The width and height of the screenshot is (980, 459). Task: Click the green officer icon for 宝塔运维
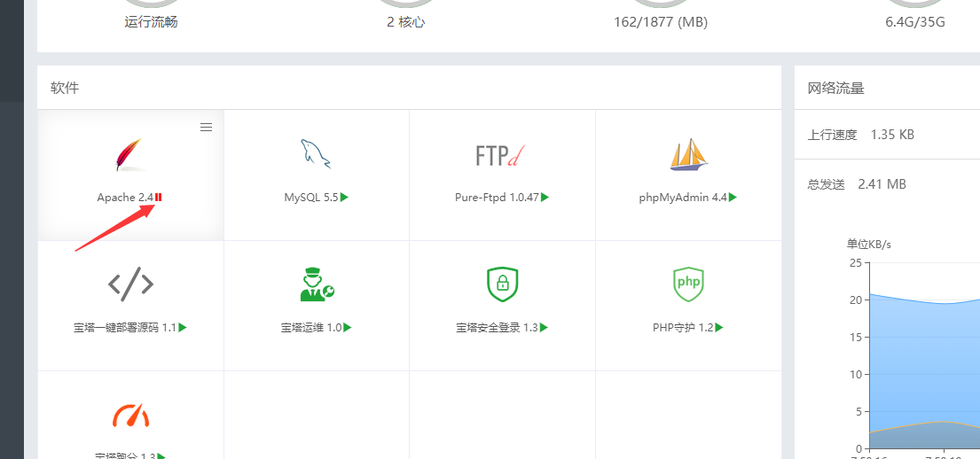317,284
